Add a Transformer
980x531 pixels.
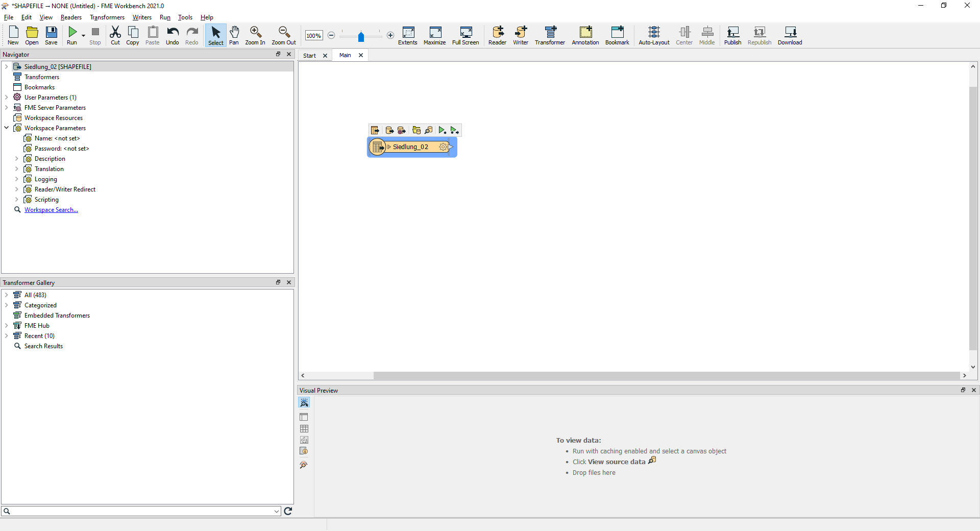[550, 35]
